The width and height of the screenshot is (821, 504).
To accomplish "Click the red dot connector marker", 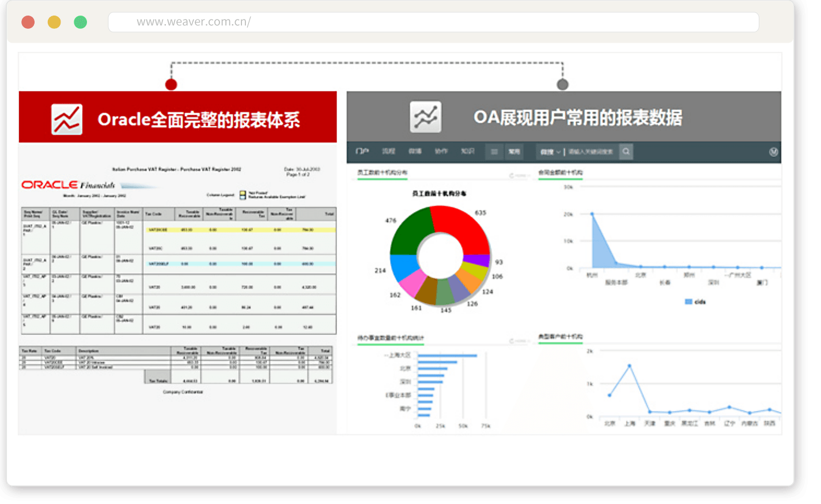I will (171, 85).
